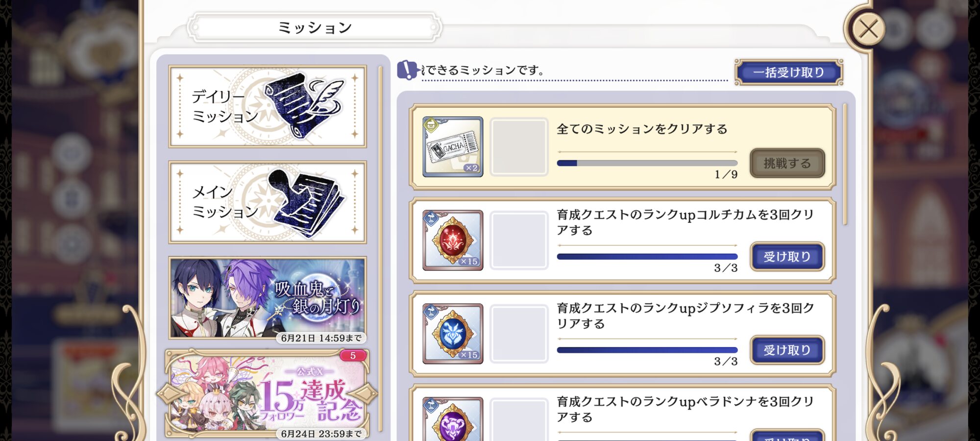980x441 pixels.
Task: Tap the exclamation info icon
Action: click(407, 70)
